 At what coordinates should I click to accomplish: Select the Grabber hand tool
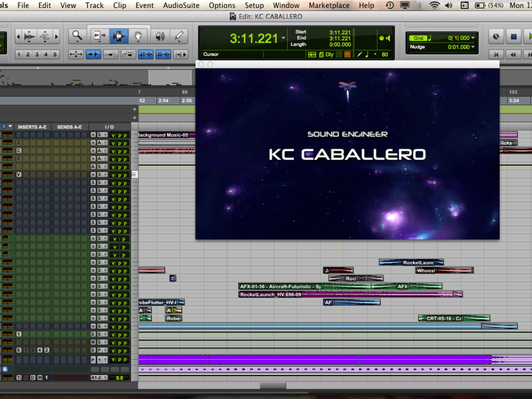(138, 36)
